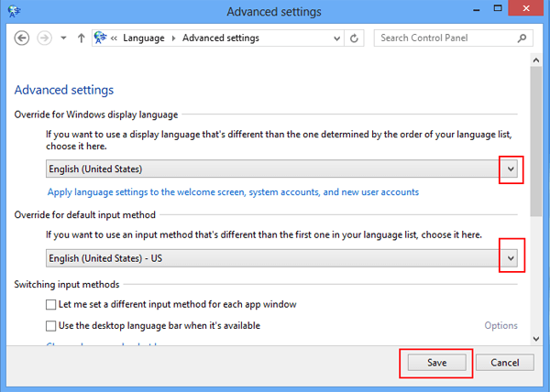Image resolution: width=550 pixels, height=392 pixels.
Task: Refresh the Advanced settings page
Action: tap(354, 38)
